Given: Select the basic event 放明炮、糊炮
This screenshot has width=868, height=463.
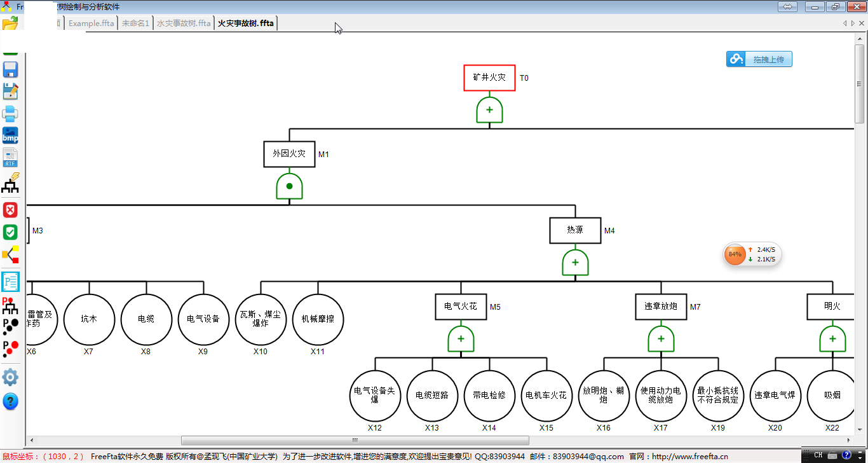Looking at the screenshot, I should coord(604,396).
